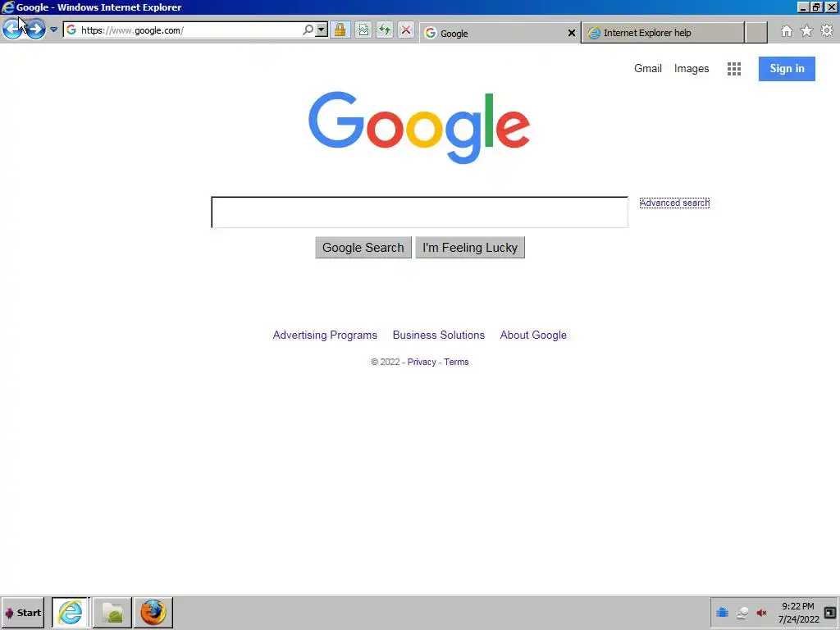
Task: Click the Internet Explorer taskbar icon
Action: coord(71,612)
